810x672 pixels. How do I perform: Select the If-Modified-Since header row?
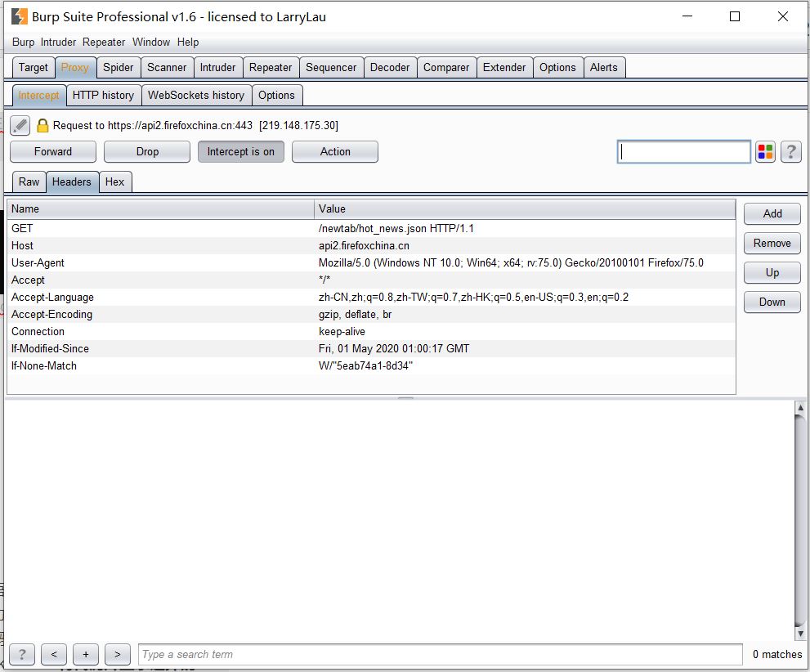[371, 348]
